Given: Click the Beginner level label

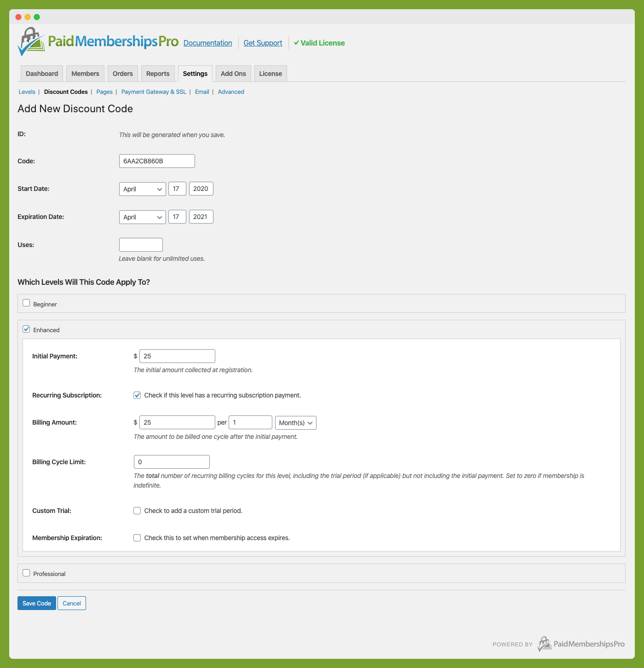Looking at the screenshot, I should click(45, 305).
